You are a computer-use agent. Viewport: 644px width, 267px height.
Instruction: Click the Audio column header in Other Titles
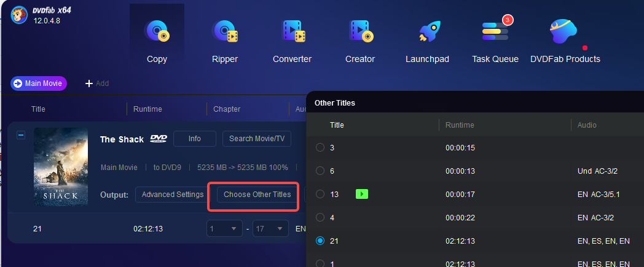(x=587, y=125)
